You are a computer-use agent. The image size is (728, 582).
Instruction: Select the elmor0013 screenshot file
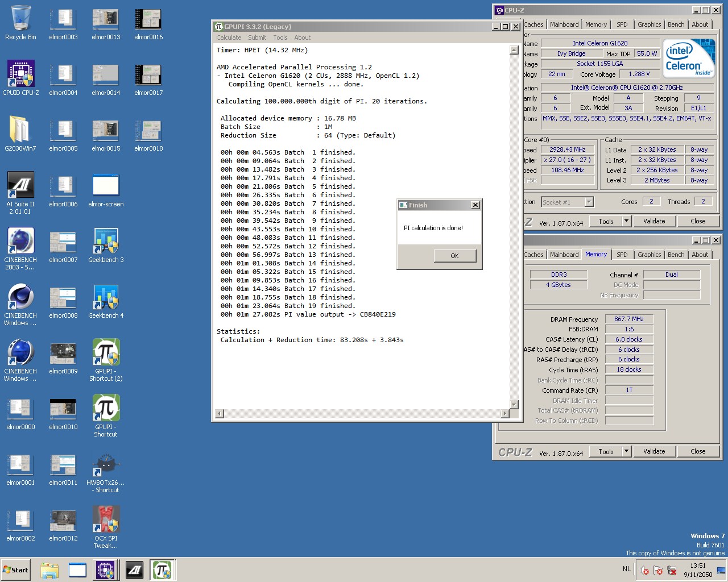(106, 23)
